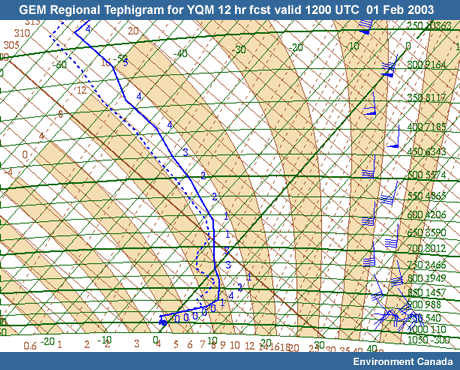Click the -30 isotherm label
The height and width of the screenshot is (370, 460).
pos(239,50)
